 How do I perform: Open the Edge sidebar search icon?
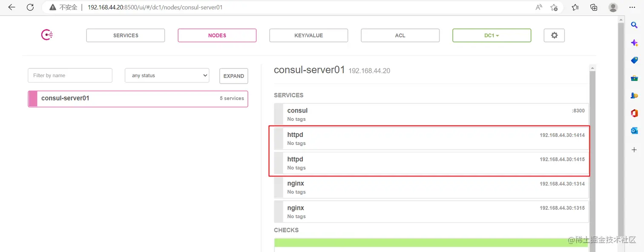[x=634, y=26]
